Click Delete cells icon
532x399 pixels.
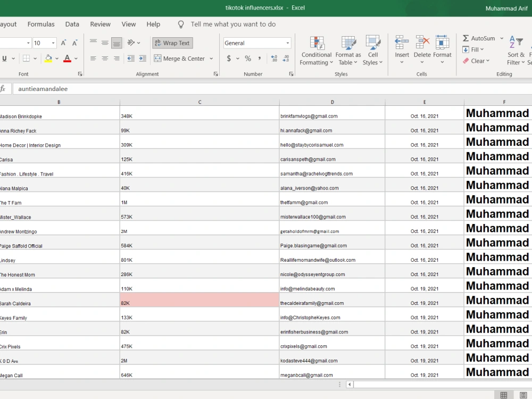pyautogui.click(x=422, y=43)
